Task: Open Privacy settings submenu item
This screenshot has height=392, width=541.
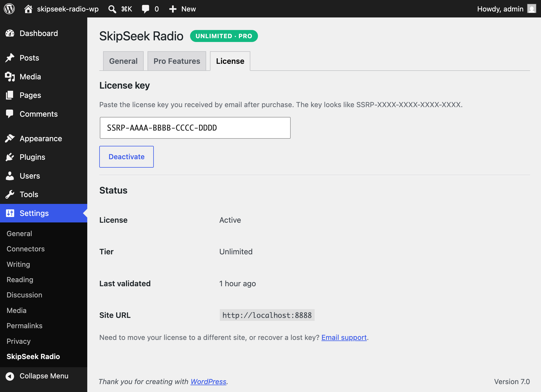Action: [19, 341]
